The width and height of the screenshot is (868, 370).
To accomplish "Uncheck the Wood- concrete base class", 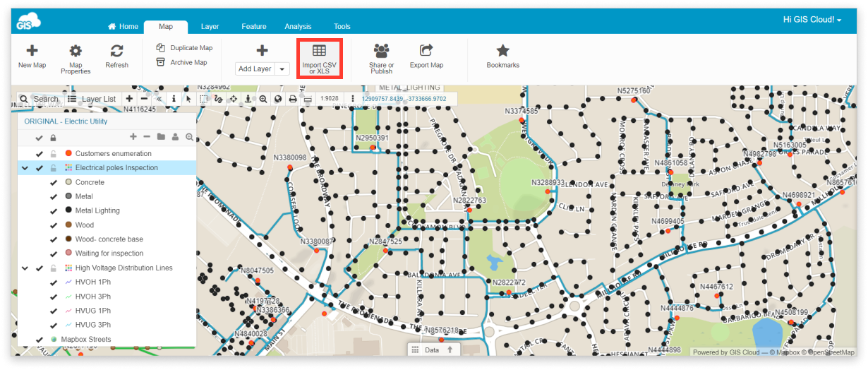I will tap(54, 239).
